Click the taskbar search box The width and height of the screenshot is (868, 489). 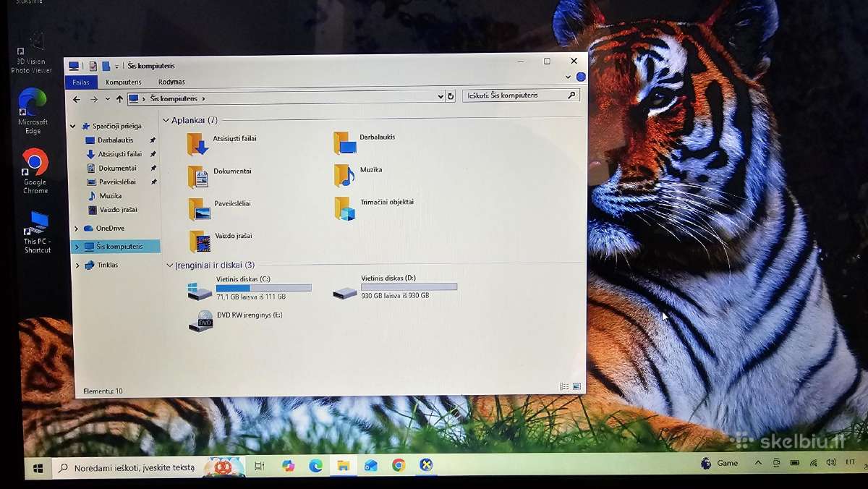150,467
